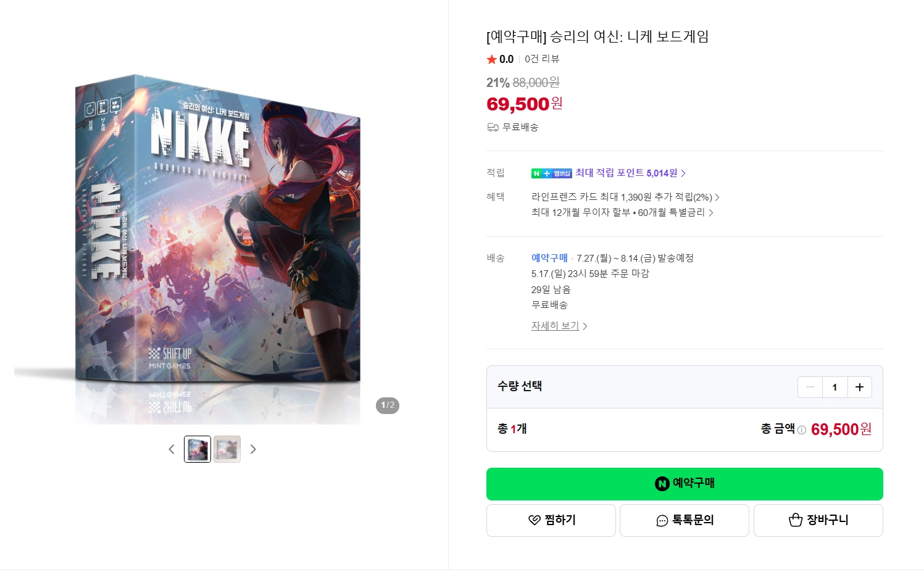The image size is (924, 572).
Task: Click the shopping basket icon for 장바구니
Action: click(x=796, y=520)
